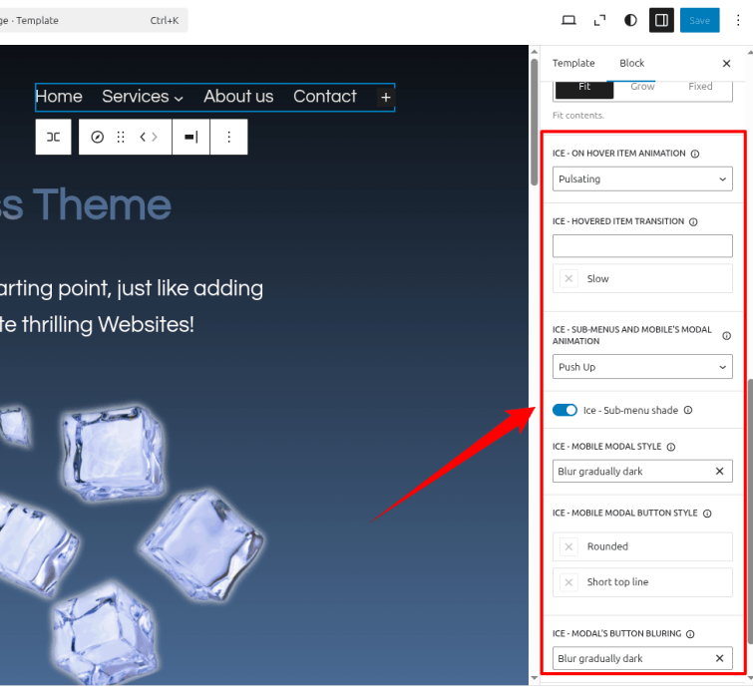The width and height of the screenshot is (753, 700).
Task: Click the ice cubes image
Action: click(131, 544)
